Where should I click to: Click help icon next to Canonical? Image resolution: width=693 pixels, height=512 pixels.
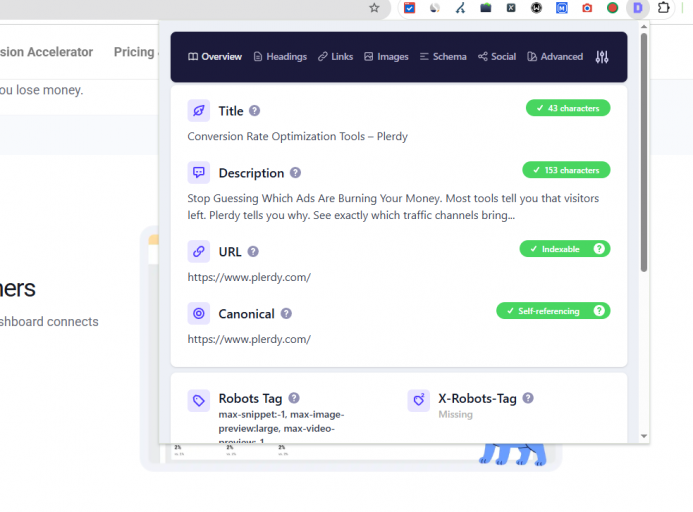(x=286, y=313)
